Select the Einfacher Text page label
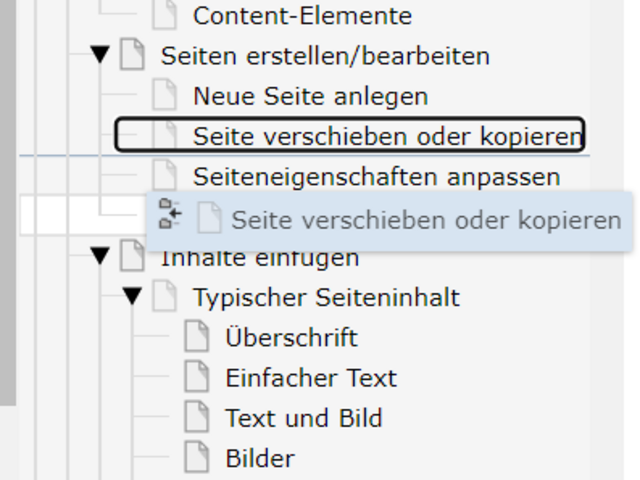 pos(311,377)
